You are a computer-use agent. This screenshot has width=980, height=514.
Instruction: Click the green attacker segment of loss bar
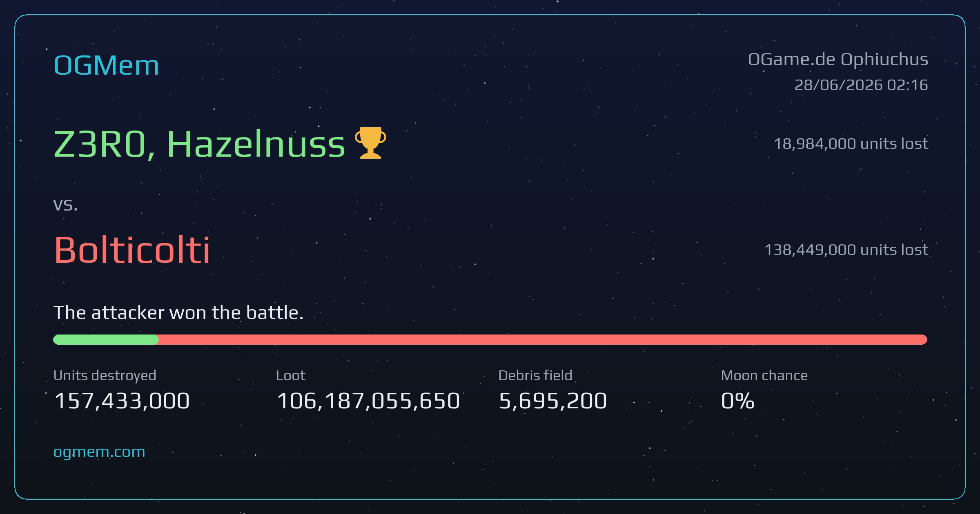(106, 339)
